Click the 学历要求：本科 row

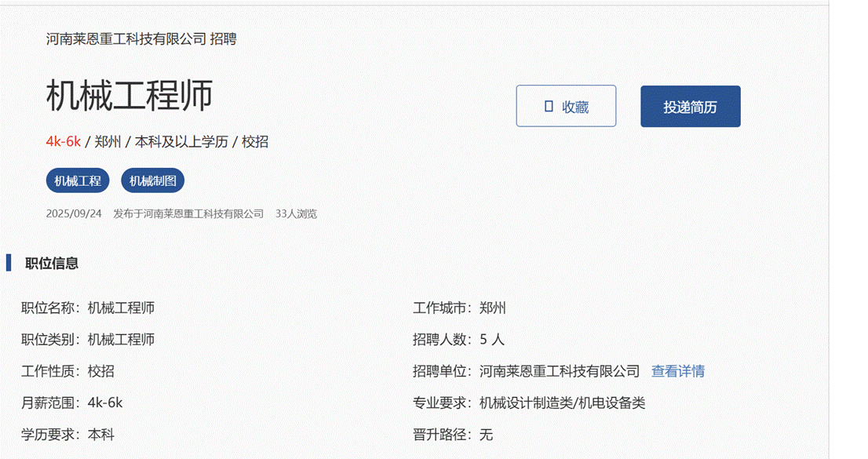[x=67, y=435]
